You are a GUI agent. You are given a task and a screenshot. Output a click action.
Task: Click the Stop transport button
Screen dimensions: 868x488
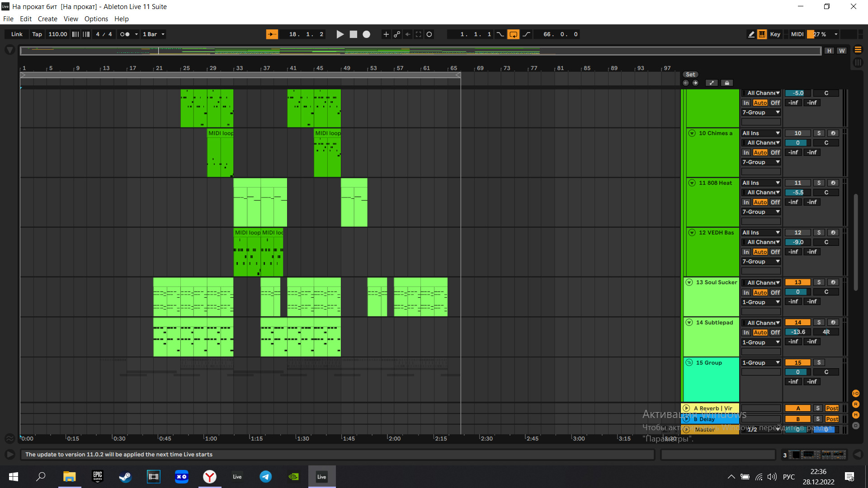(x=354, y=34)
